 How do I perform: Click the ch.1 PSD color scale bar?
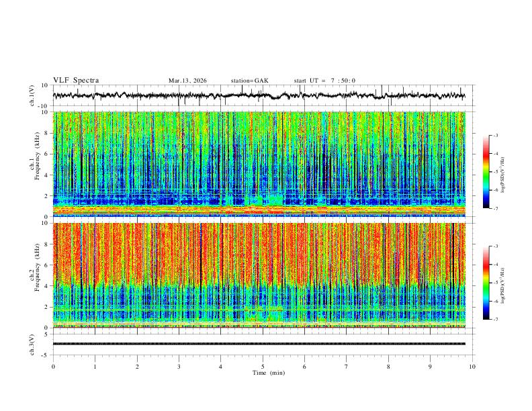(x=486, y=171)
